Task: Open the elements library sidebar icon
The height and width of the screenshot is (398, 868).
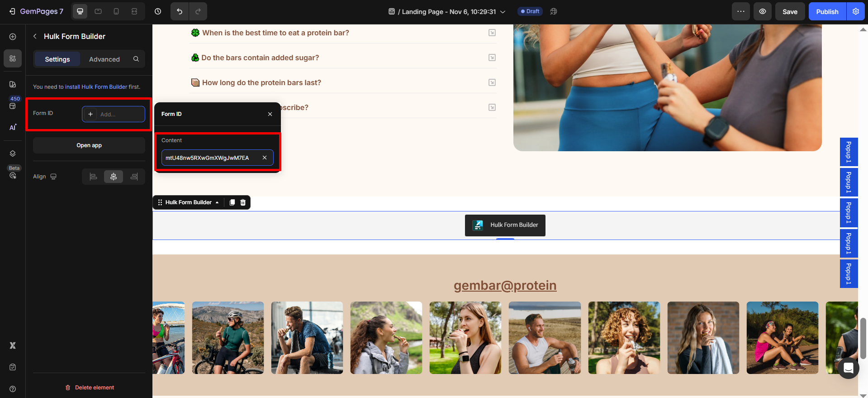Action: coord(13,58)
